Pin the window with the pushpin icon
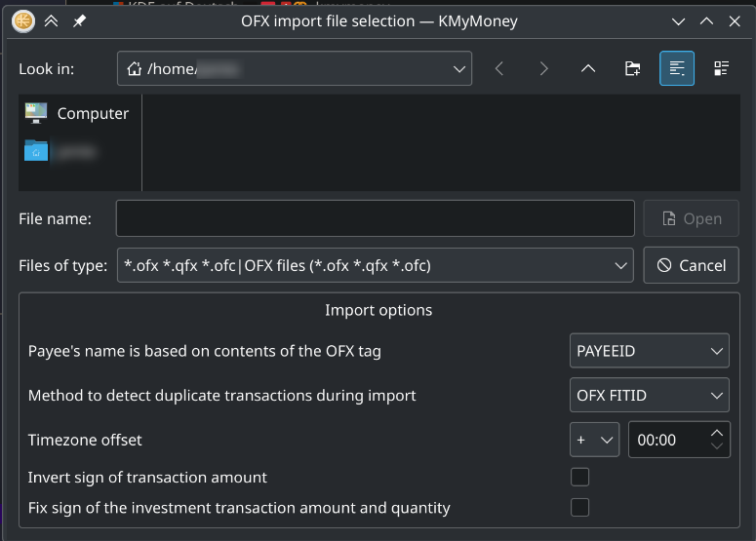756x541 pixels. 79,21
